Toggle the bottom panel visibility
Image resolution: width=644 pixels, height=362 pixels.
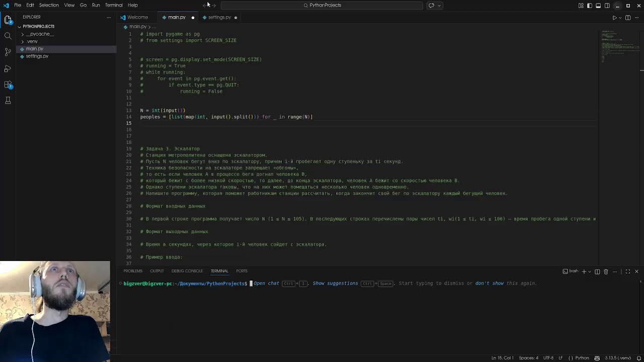tap(598, 6)
